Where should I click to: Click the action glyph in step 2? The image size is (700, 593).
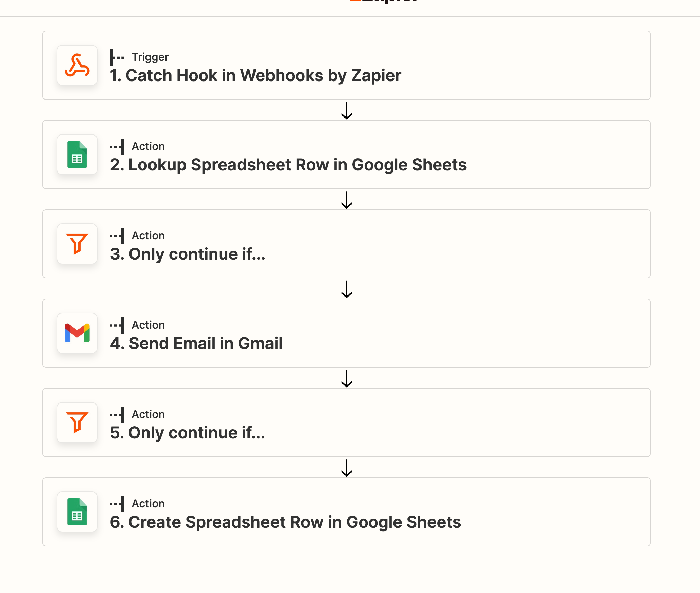tap(117, 147)
